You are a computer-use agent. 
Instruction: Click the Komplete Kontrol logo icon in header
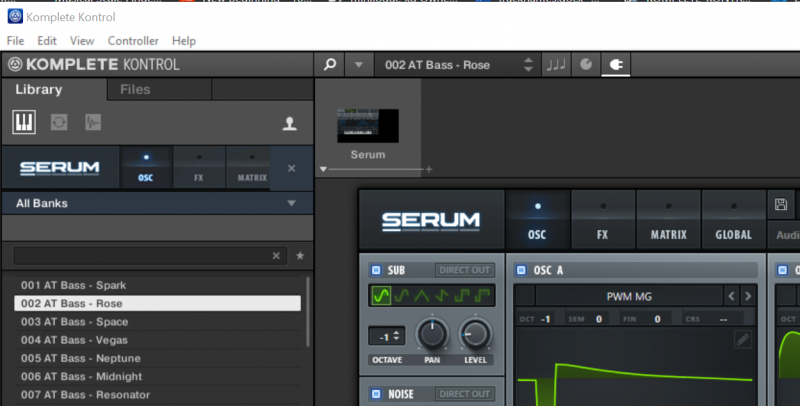tap(15, 64)
